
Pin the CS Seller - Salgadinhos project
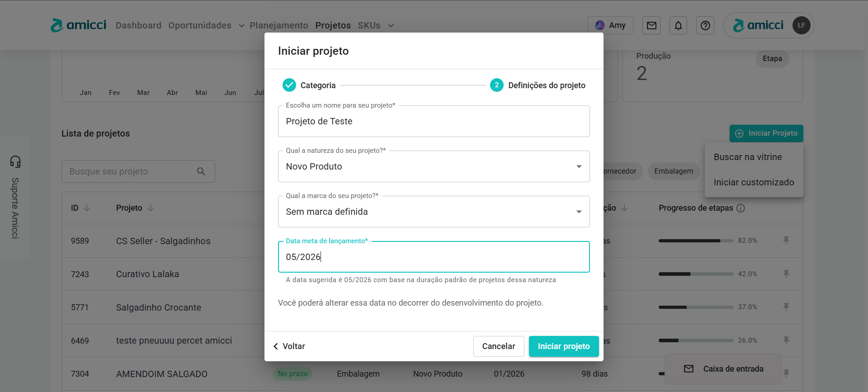pos(786,241)
